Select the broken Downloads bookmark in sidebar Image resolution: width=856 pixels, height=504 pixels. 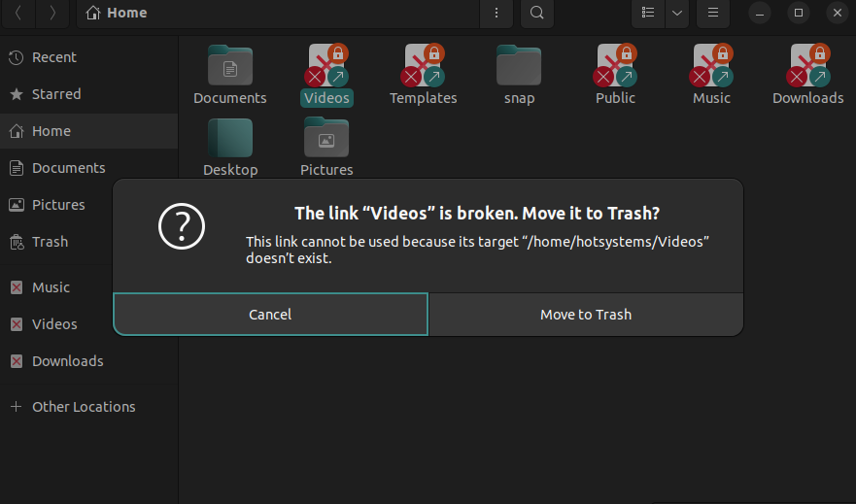89,361
